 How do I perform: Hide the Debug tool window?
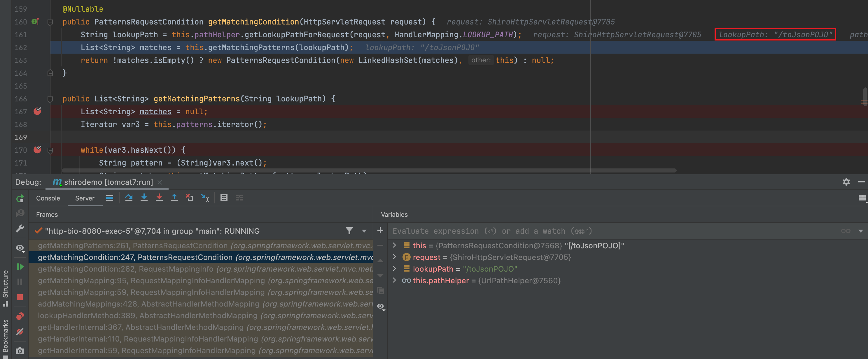coord(861,182)
